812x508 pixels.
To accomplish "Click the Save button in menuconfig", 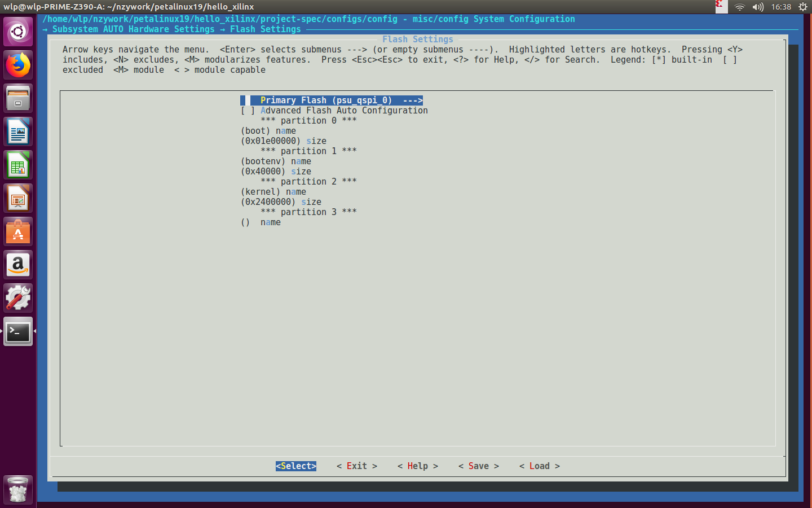I will 478,466.
